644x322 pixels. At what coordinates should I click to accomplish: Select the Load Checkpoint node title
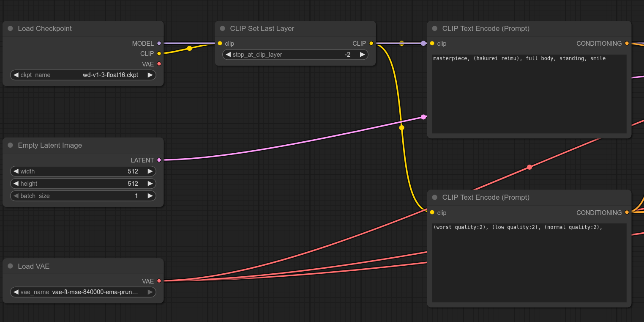tap(45, 28)
